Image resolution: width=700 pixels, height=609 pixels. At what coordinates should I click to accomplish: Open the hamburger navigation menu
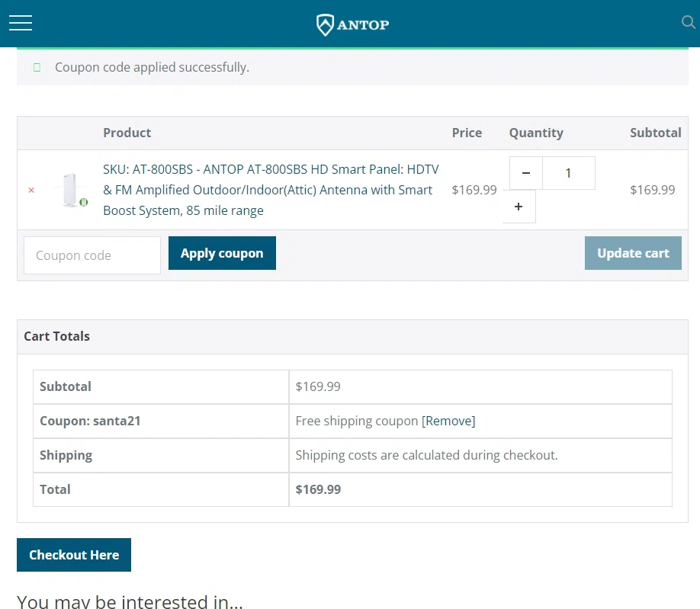pos(21,23)
